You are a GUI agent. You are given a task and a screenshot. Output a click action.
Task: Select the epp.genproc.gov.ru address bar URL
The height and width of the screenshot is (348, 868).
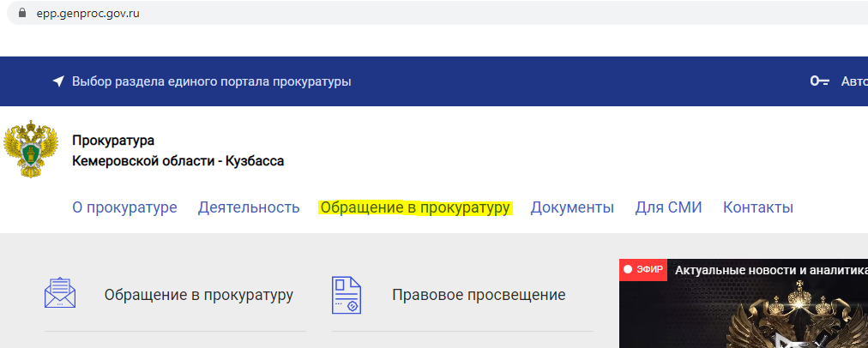coord(88,13)
